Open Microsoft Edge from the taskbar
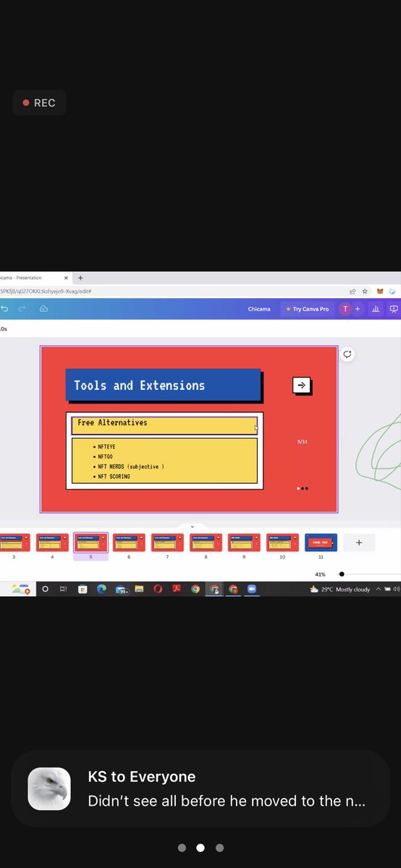Screen dimensions: 401x868 101,590
